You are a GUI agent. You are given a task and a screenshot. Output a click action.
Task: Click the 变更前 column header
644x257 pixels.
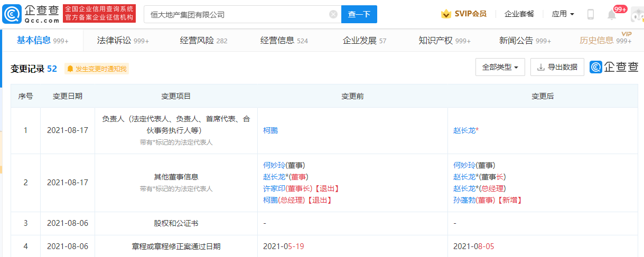pyautogui.click(x=352, y=96)
